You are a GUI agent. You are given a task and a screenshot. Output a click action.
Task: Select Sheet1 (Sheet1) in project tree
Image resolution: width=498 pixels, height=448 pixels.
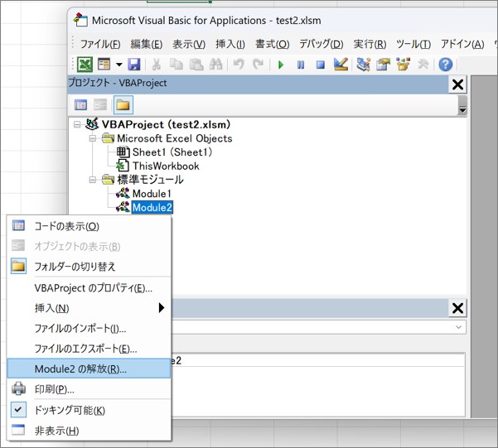pyautogui.click(x=172, y=152)
